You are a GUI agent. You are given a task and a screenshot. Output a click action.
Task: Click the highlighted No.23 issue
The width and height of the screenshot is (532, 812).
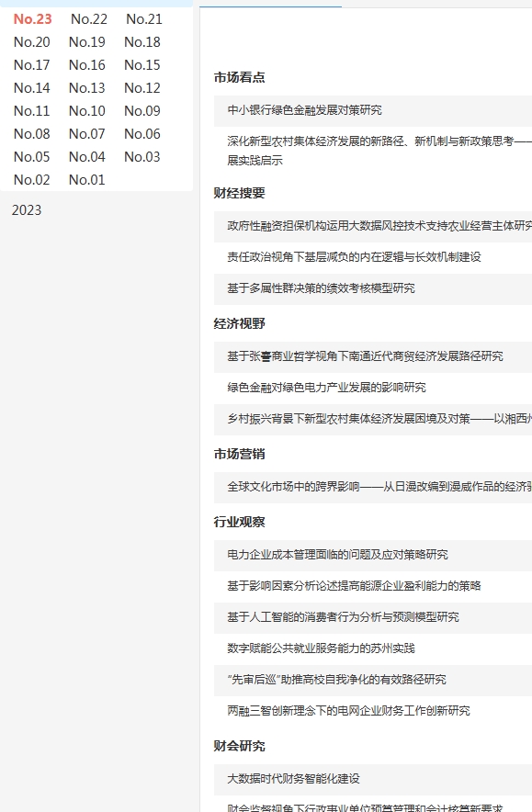[33, 19]
